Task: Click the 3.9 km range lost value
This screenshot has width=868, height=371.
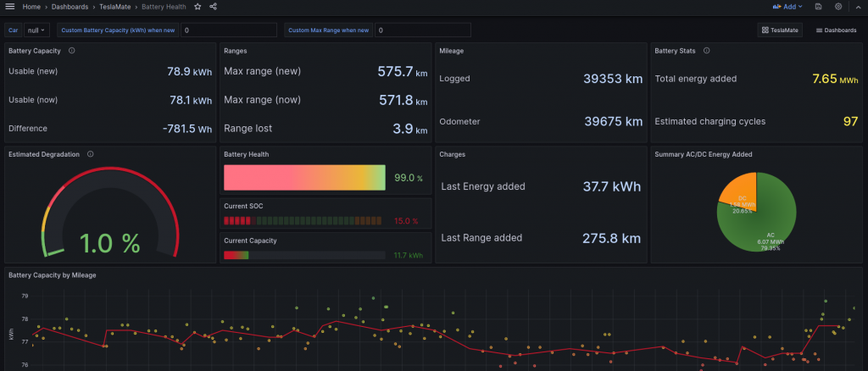Action: pyautogui.click(x=410, y=129)
